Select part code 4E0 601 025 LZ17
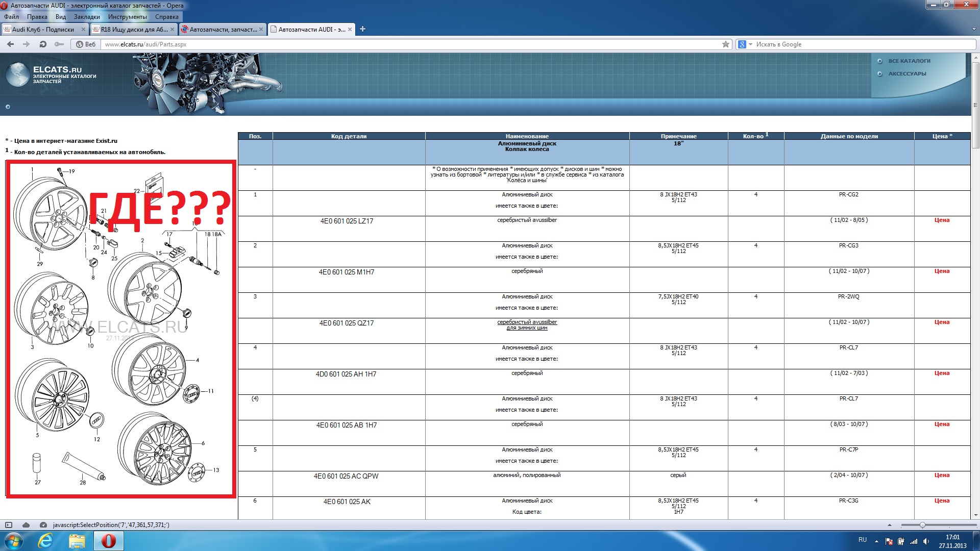 347,221
